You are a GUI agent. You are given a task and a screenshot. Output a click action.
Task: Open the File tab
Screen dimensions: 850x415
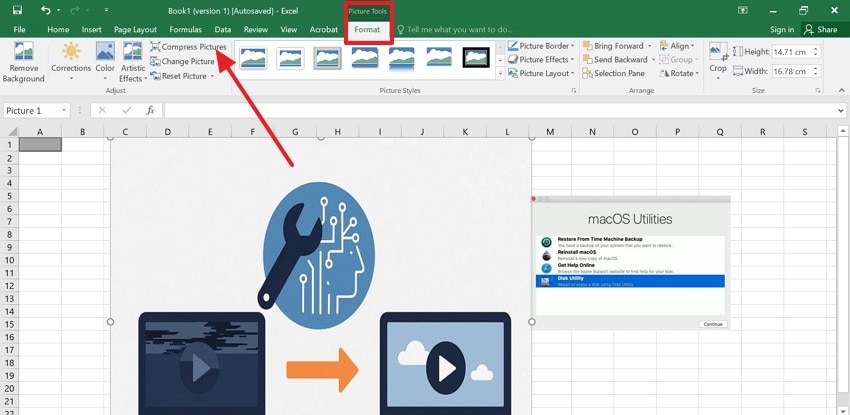[x=19, y=29]
